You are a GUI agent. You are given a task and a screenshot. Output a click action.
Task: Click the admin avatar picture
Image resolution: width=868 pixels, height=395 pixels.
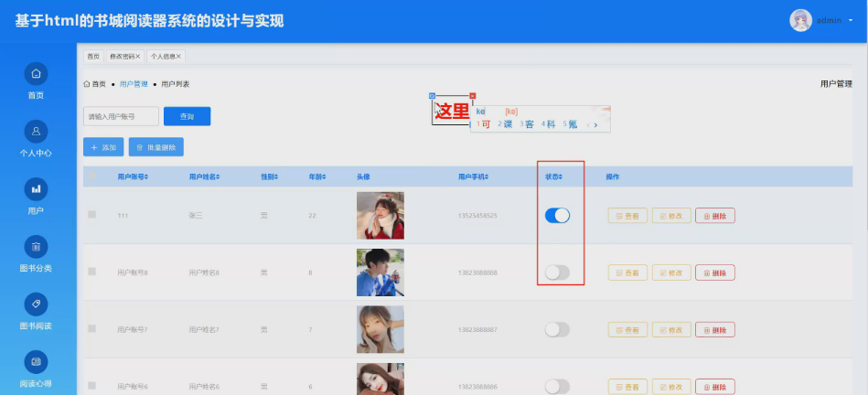click(800, 20)
